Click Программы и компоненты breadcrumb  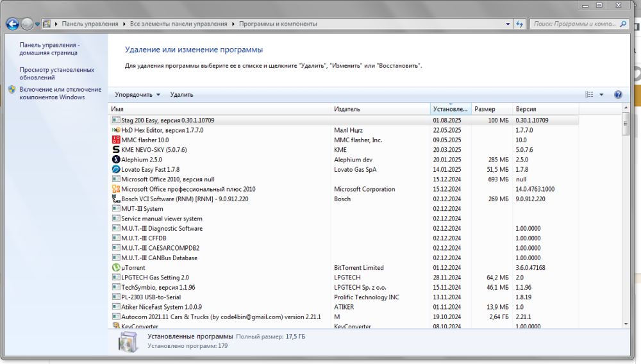pyautogui.click(x=278, y=24)
